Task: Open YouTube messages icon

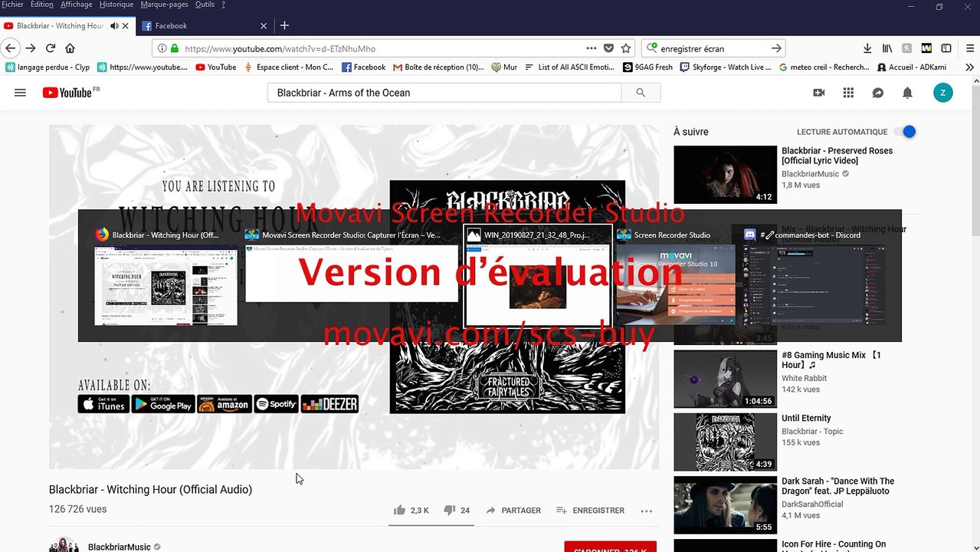Action: coord(878,93)
